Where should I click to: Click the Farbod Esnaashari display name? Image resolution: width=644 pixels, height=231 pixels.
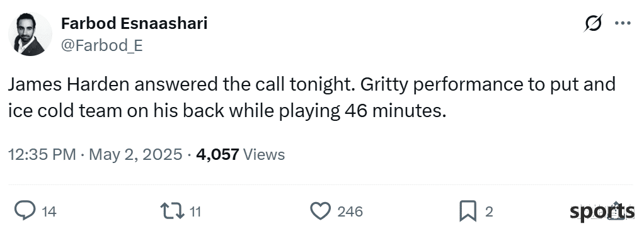tap(134, 24)
